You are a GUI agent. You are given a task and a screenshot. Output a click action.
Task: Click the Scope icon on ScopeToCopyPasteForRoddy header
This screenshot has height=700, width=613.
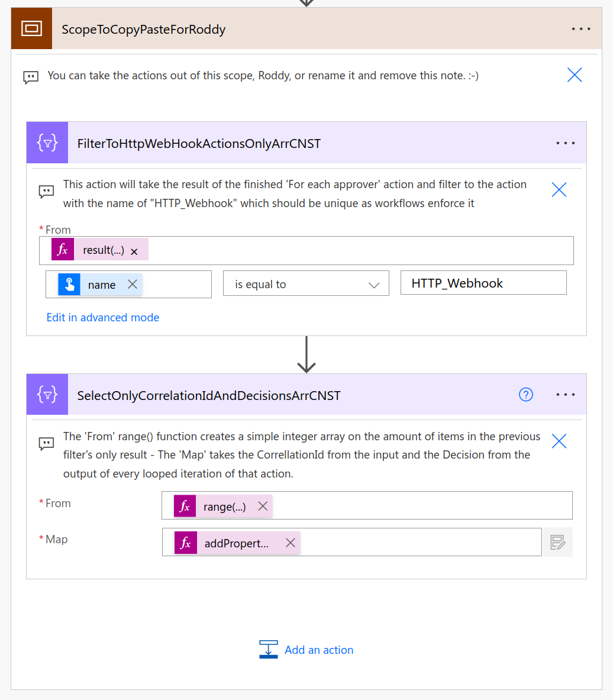pyautogui.click(x=31, y=28)
